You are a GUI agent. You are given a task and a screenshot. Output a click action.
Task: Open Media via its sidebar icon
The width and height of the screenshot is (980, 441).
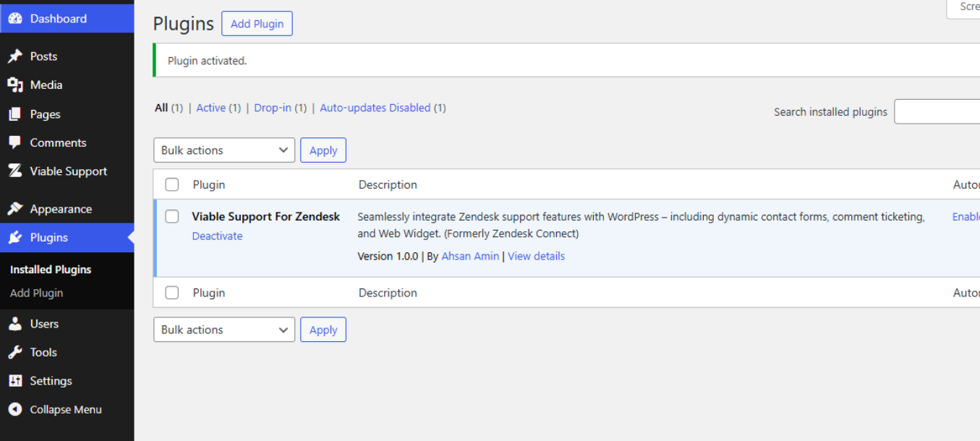point(15,85)
